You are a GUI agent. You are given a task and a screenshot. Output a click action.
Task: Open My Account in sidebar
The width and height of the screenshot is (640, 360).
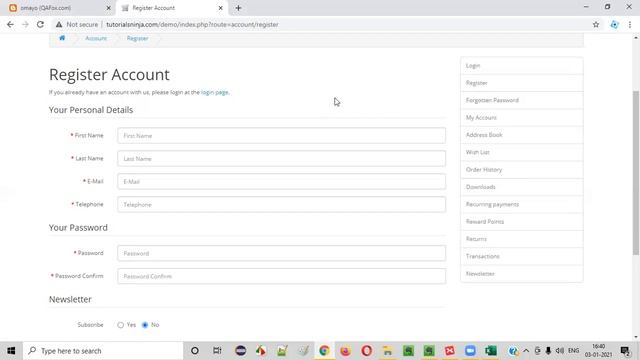[x=522, y=118]
